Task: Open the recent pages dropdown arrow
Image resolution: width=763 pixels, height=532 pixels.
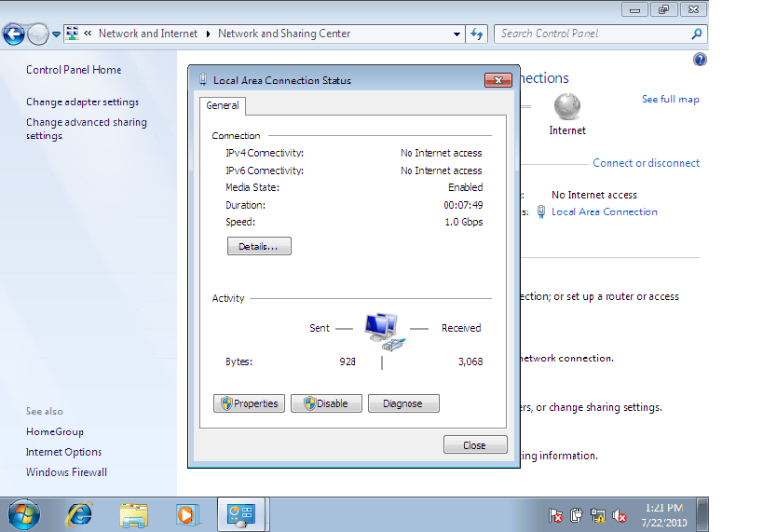Action: coord(57,34)
